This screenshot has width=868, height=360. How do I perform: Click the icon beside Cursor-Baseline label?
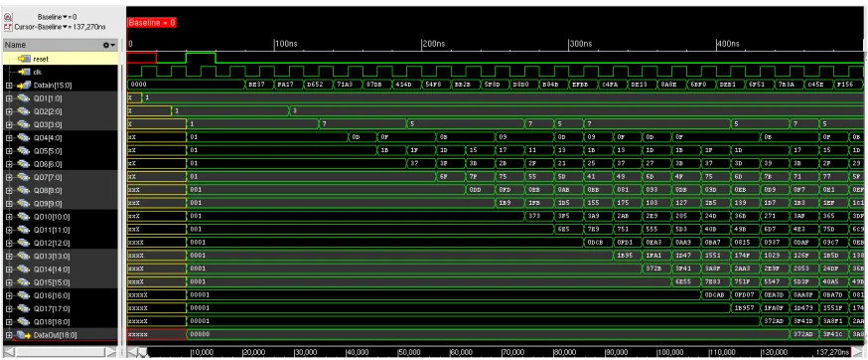click(7, 27)
